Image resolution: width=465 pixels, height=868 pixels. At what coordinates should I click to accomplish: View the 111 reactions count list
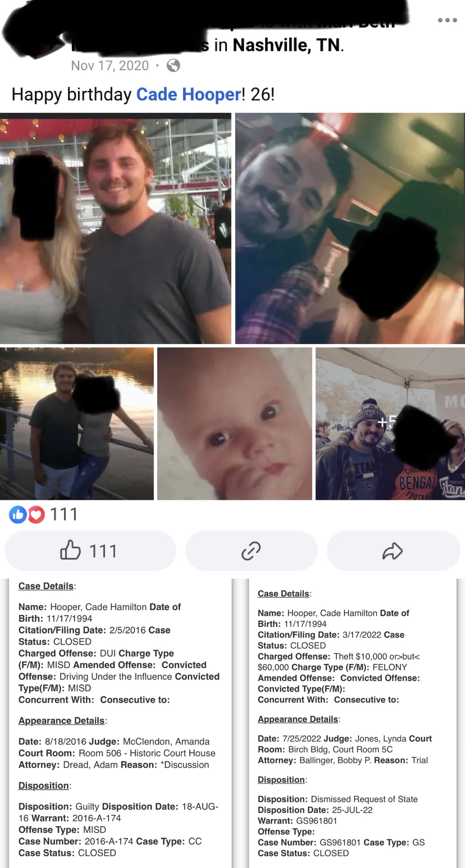point(64,514)
